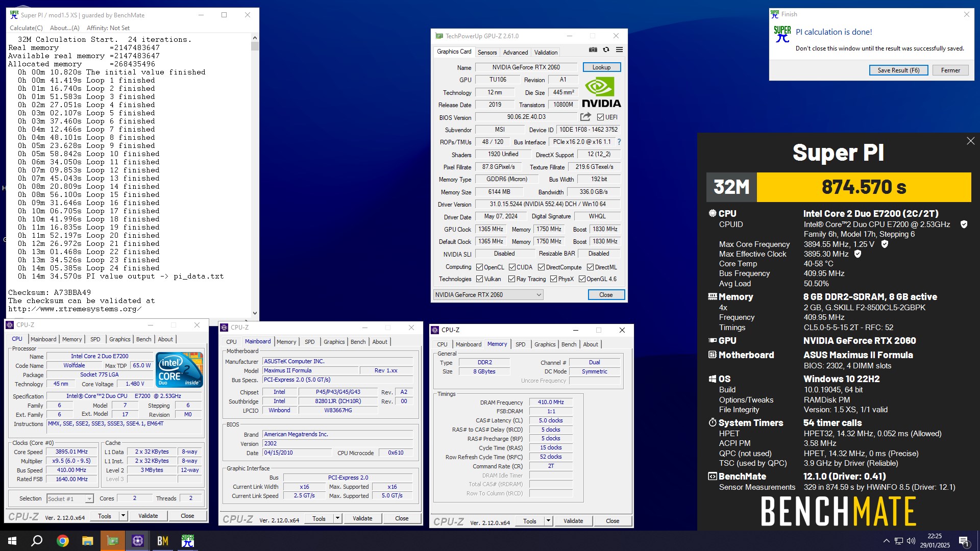Click Super PI scrollbar up arrow
980x551 pixels.
pyautogui.click(x=255, y=38)
